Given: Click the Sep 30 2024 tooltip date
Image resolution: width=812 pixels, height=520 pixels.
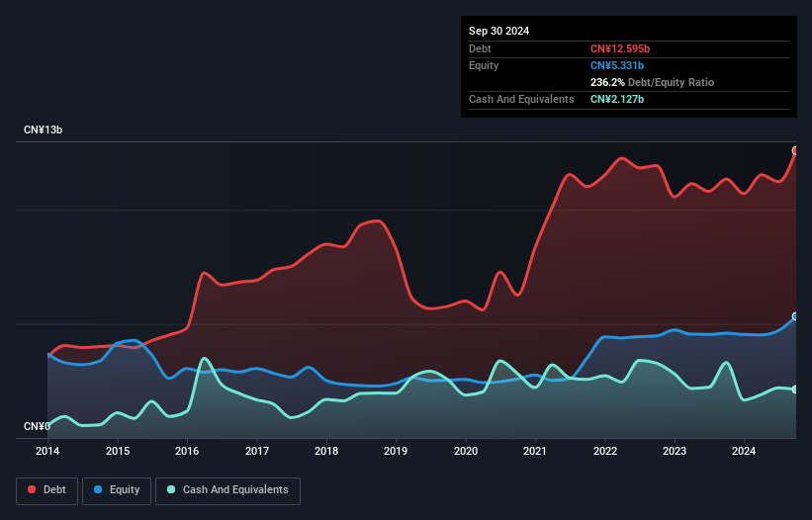Looking at the screenshot, I should pos(498,31).
